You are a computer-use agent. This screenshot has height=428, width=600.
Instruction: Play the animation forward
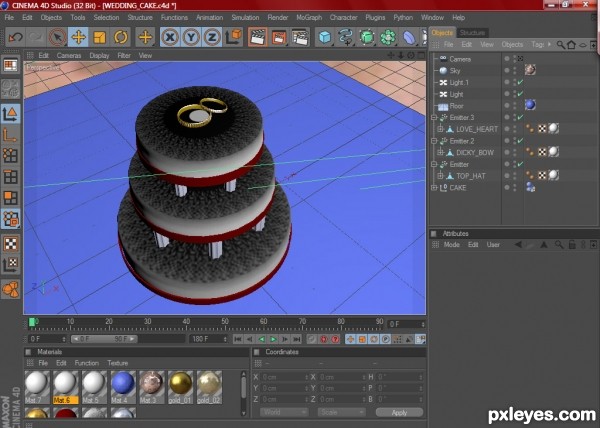pos(273,339)
